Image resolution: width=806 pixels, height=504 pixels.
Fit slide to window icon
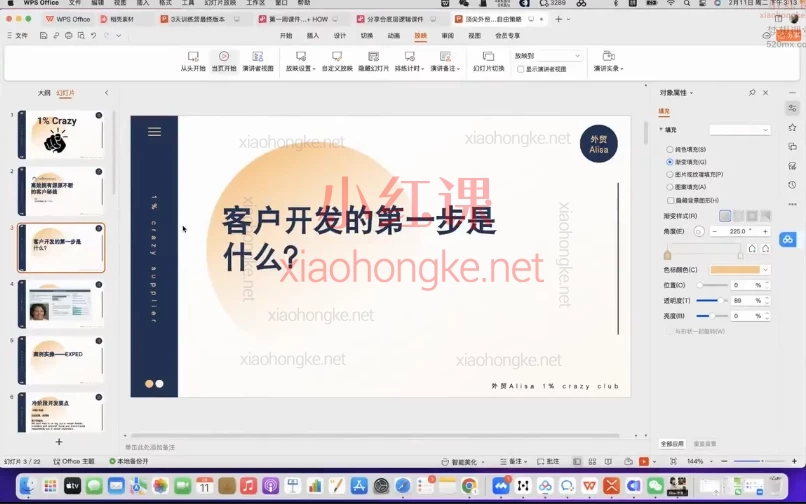click(673, 461)
